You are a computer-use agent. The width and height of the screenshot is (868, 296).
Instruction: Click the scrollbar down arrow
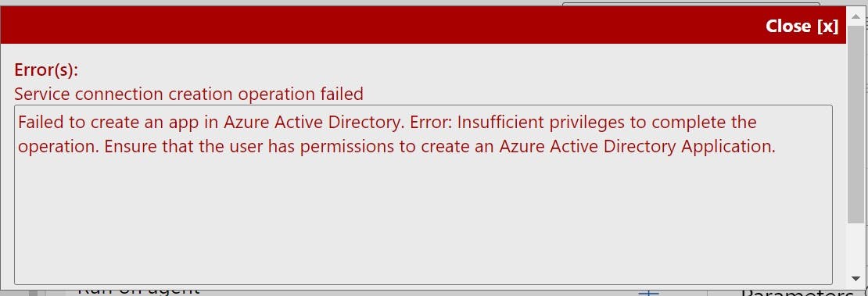[856, 278]
